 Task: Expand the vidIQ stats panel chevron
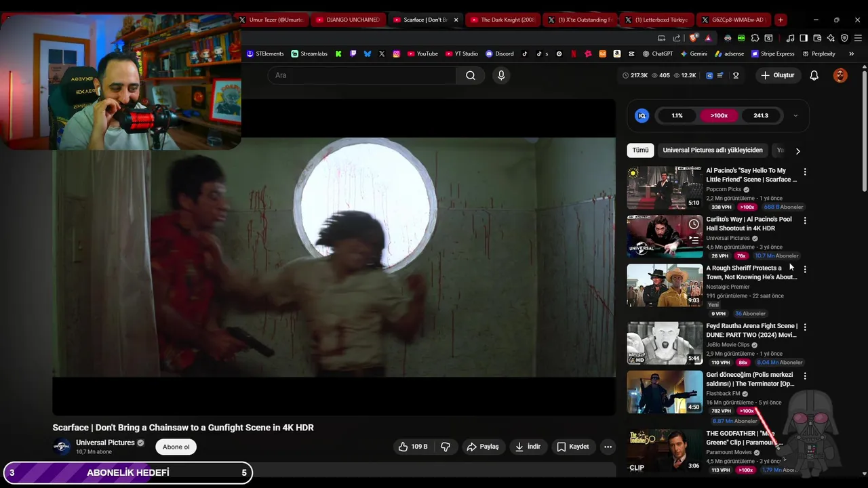795,116
